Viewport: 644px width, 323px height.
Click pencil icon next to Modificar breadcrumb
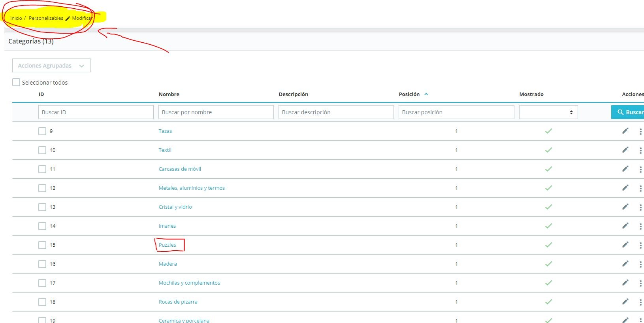(x=68, y=19)
